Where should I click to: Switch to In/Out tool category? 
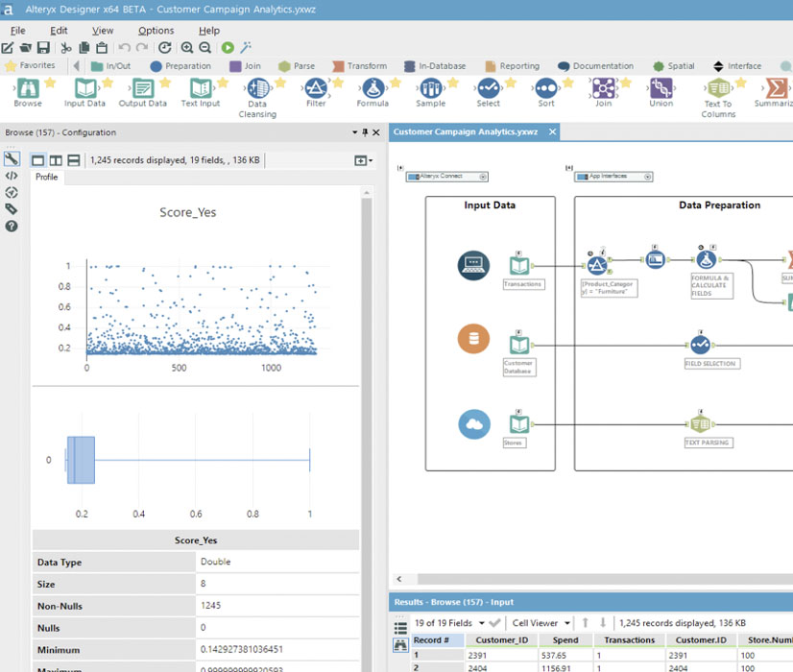tap(110, 66)
